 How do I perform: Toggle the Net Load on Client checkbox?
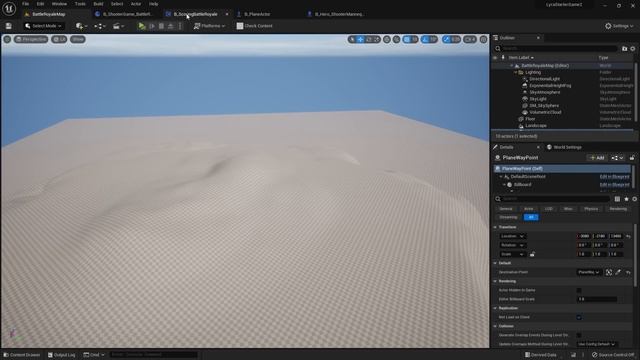click(x=579, y=317)
